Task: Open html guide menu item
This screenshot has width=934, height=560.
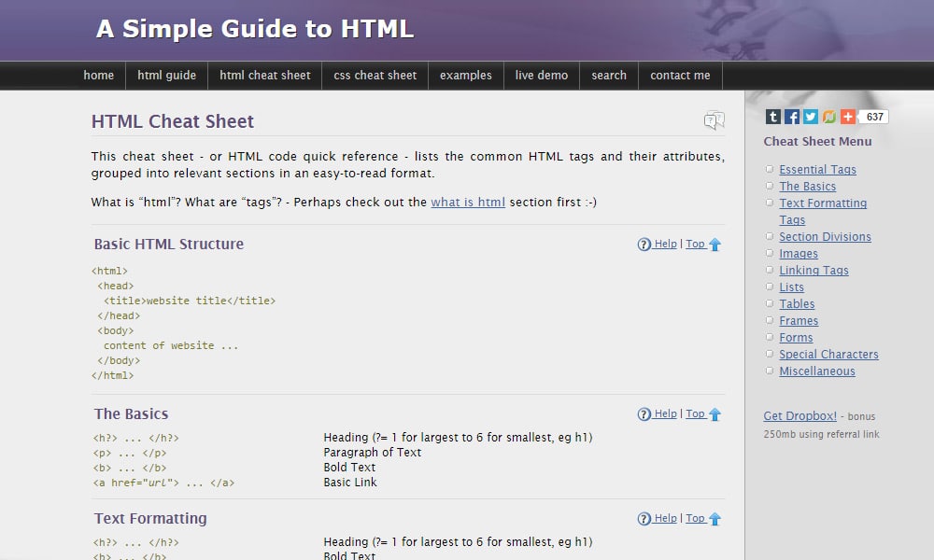Action: (167, 76)
